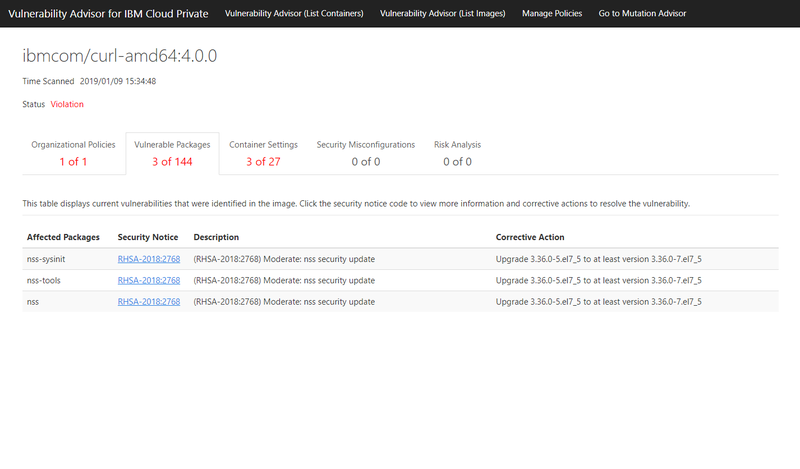The image size is (800, 469).
Task: Select the nss-sysinit package cell
Action: (46, 259)
